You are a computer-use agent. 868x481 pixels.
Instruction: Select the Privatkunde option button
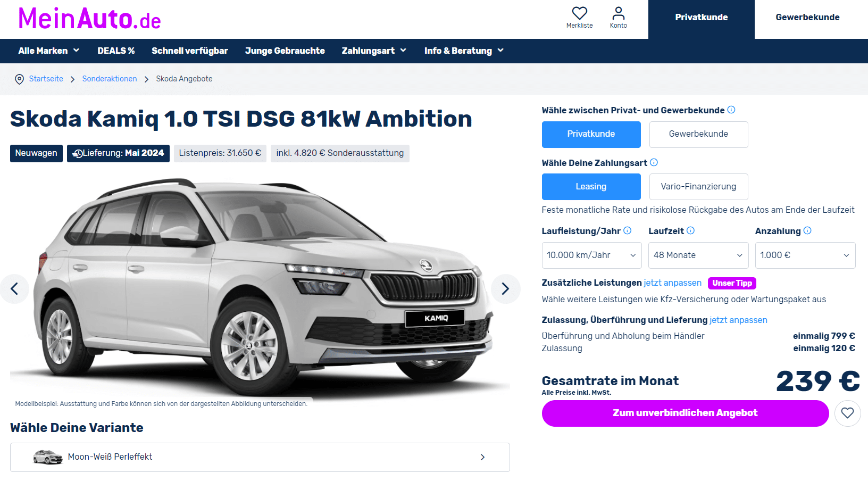[591, 134]
